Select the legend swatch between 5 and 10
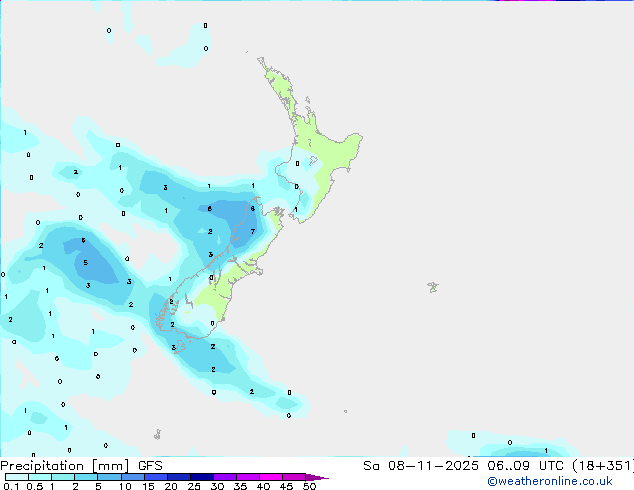This screenshot has height=490, width=634. 109,477
